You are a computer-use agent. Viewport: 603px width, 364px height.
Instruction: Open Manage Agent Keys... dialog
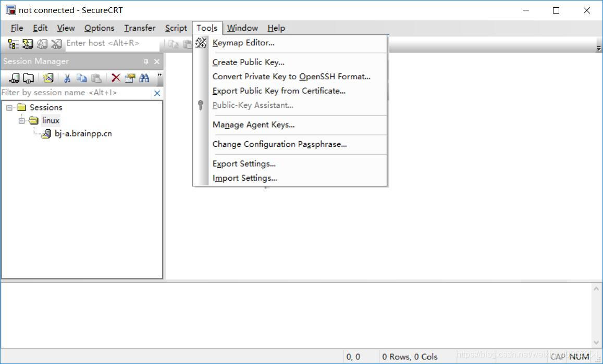(290, 125)
